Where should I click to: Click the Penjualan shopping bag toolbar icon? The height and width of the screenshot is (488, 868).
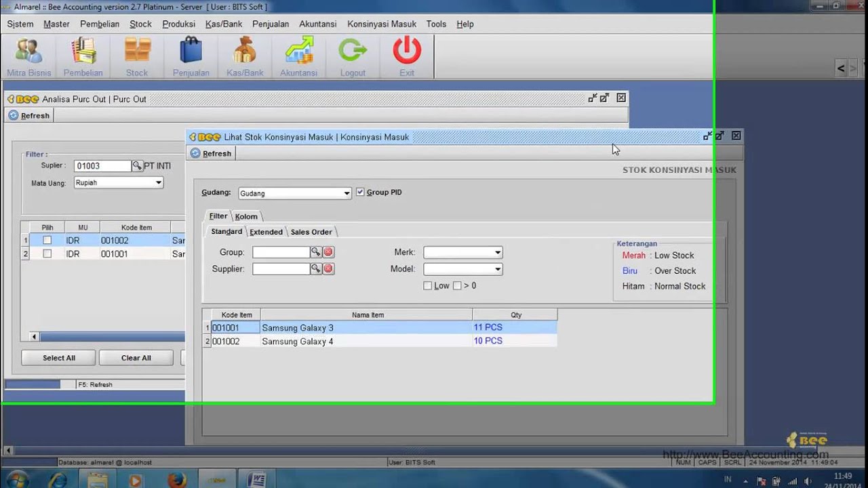pyautogui.click(x=191, y=57)
